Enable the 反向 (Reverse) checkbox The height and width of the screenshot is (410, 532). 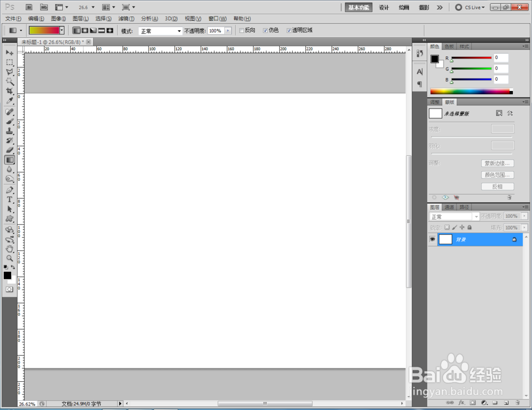coord(242,30)
